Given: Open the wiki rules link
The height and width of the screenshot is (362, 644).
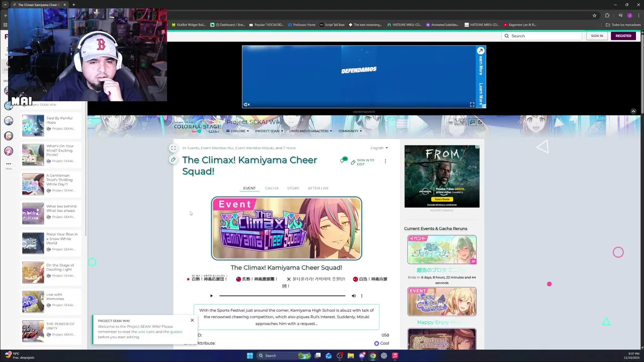Looking at the screenshot, I should tap(146, 332).
